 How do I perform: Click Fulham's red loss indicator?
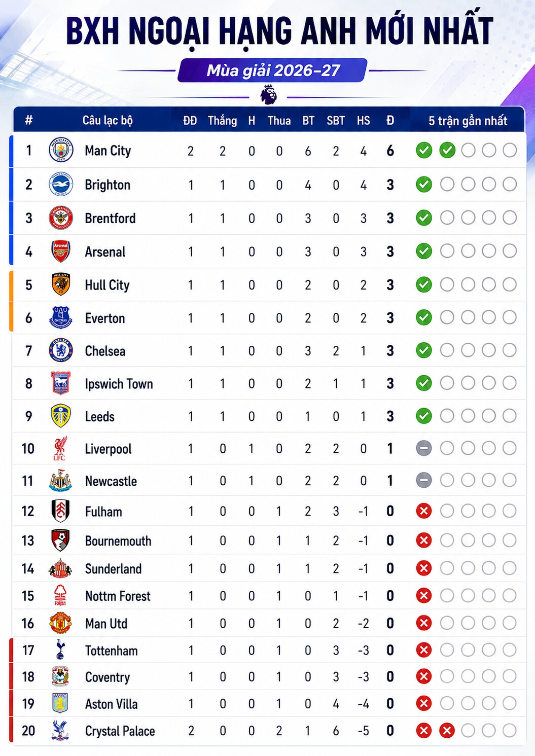click(424, 511)
